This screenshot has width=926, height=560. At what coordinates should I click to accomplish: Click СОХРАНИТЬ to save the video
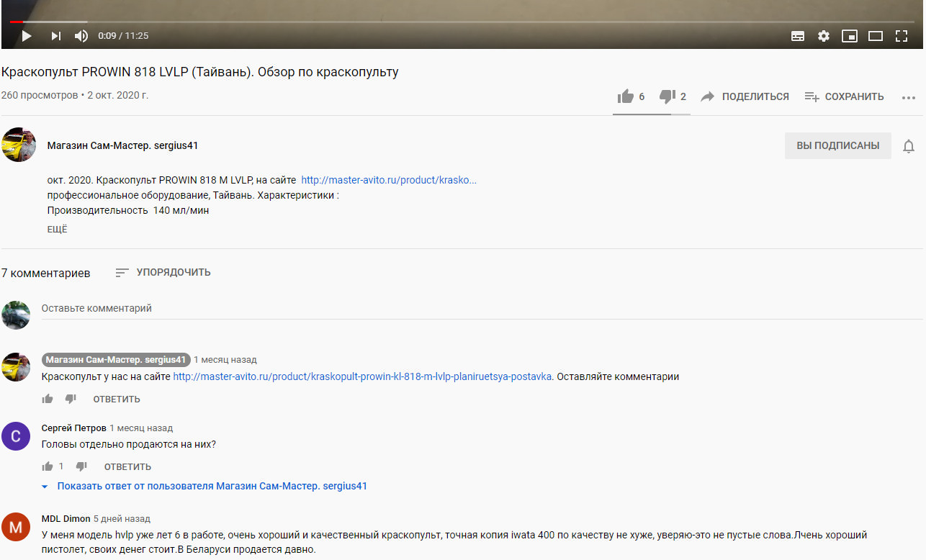[844, 96]
